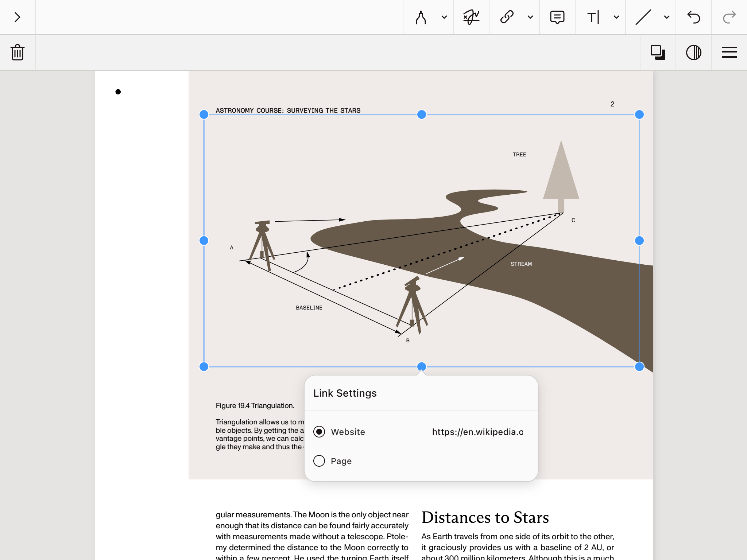Open the line thickness menu icon
Image resolution: width=747 pixels, height=560 pixels.
(x=729, y=52)
